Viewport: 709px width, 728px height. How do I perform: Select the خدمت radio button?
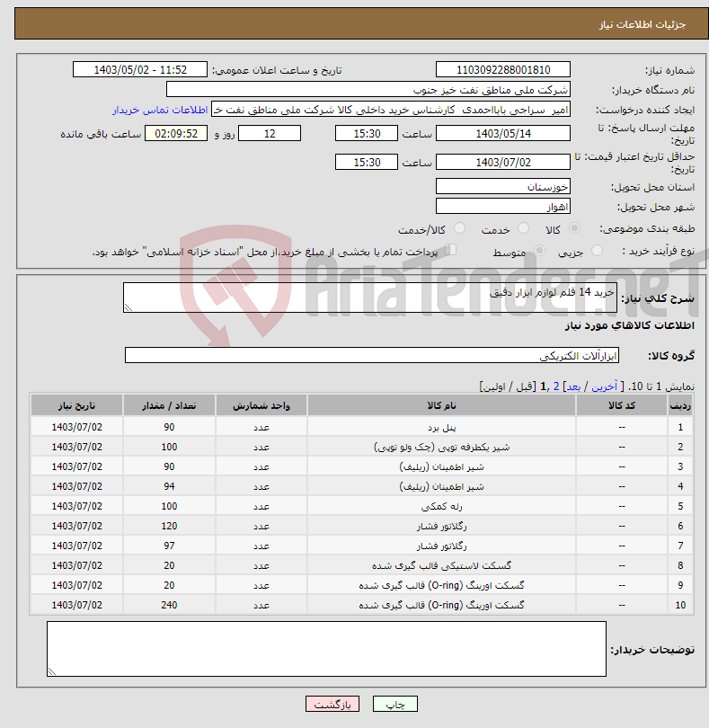coord(523,228)
